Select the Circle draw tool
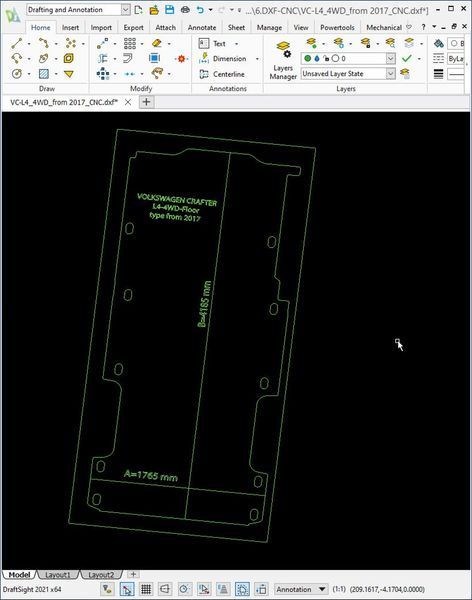 point(17,73)
